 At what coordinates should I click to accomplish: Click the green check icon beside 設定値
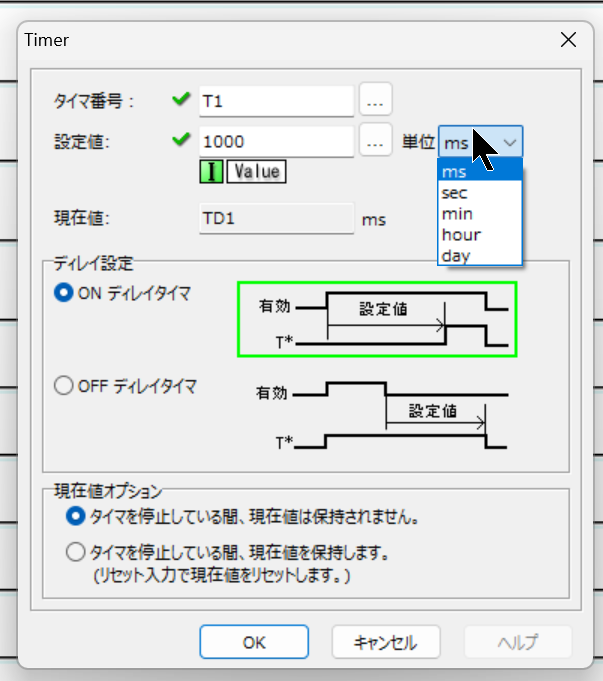pos(181,139)
